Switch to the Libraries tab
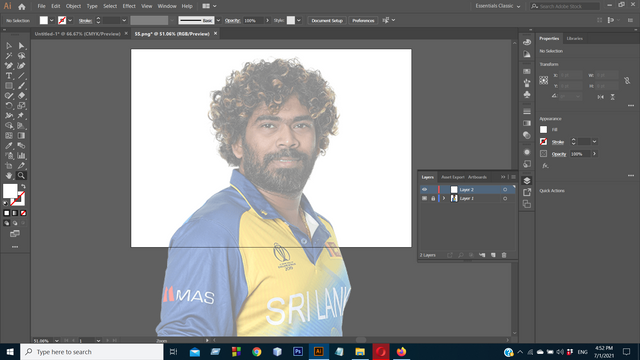The height and width of the screenshot is (360, 640). click(x=575, y=38)
